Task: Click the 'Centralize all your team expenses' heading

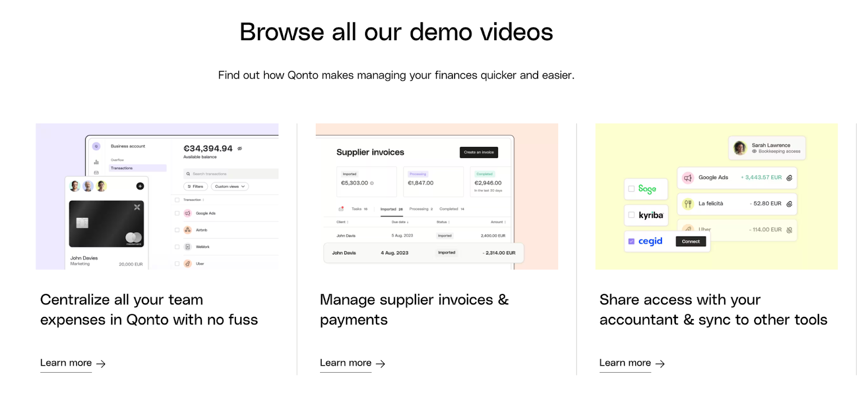Action: coord(149,310)
